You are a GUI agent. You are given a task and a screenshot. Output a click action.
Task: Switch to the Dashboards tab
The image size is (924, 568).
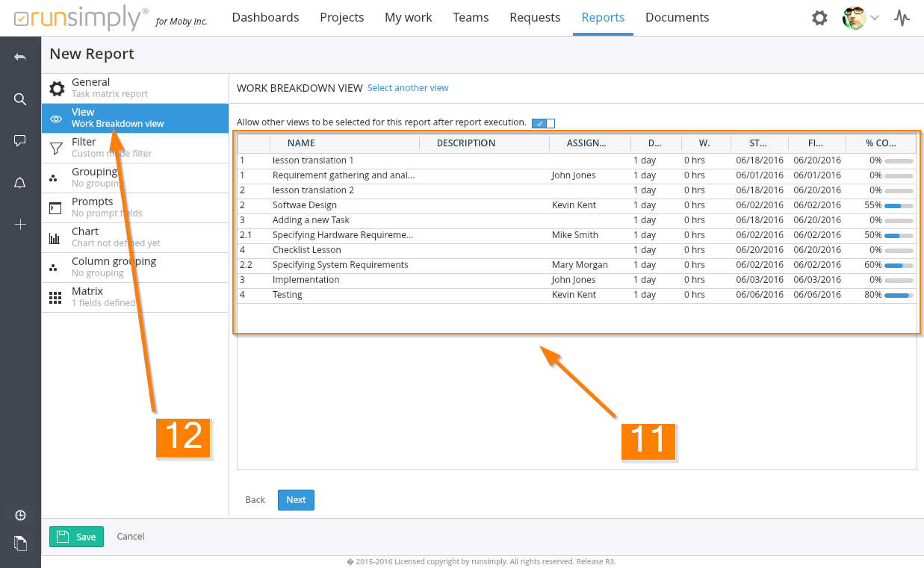[265, 17]
